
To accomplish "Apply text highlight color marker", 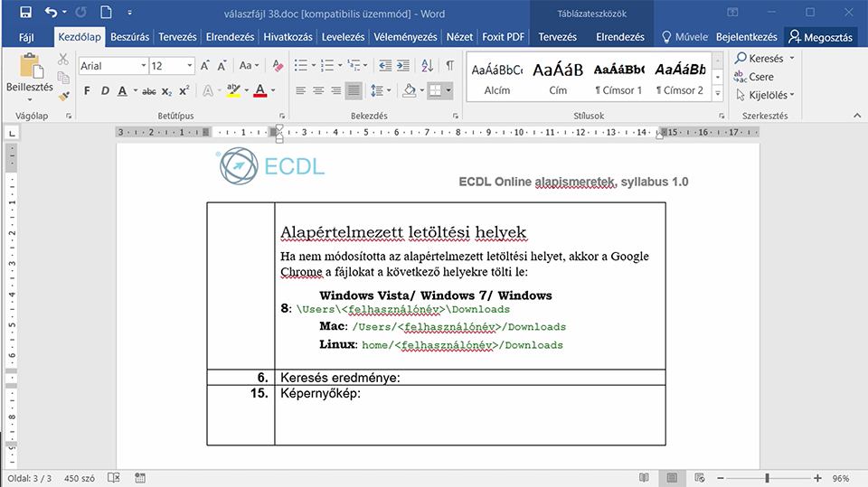I will point(233,90).
